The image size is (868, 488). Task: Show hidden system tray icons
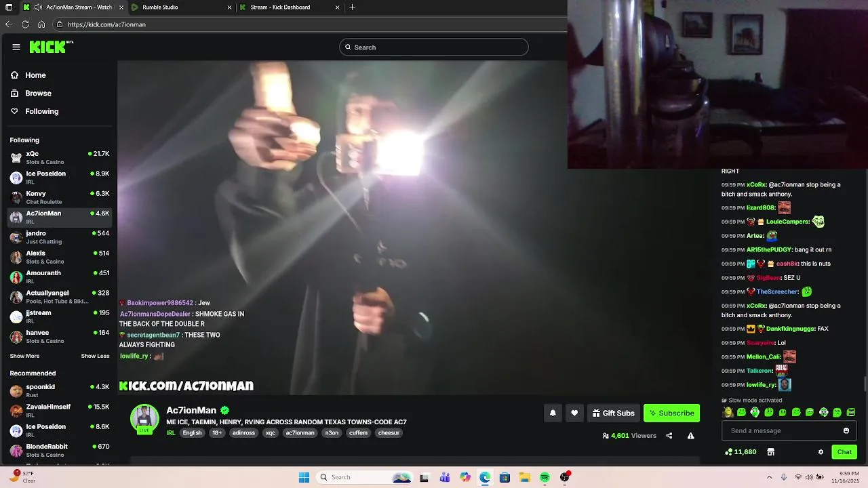(770, 477)
